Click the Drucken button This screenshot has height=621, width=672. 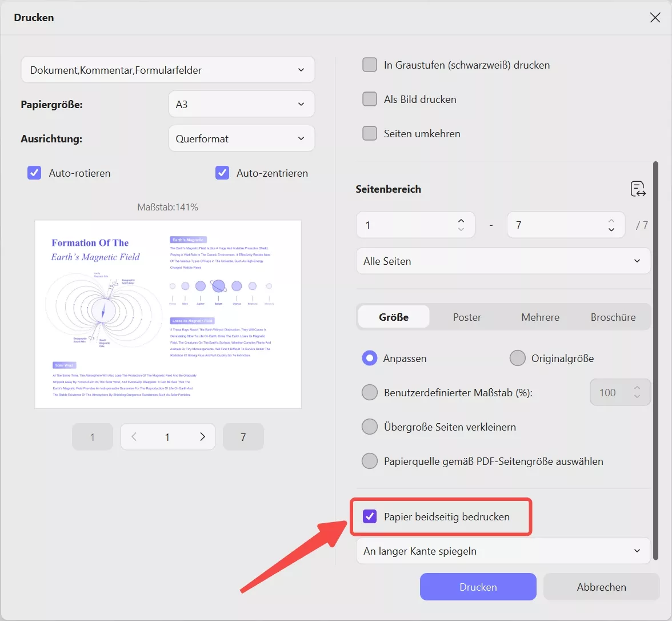[478, 587]
